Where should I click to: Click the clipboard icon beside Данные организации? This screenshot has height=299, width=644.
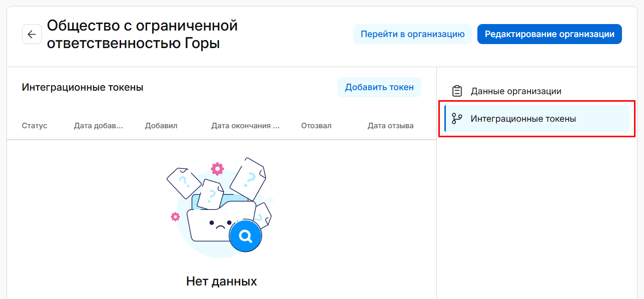457,91
